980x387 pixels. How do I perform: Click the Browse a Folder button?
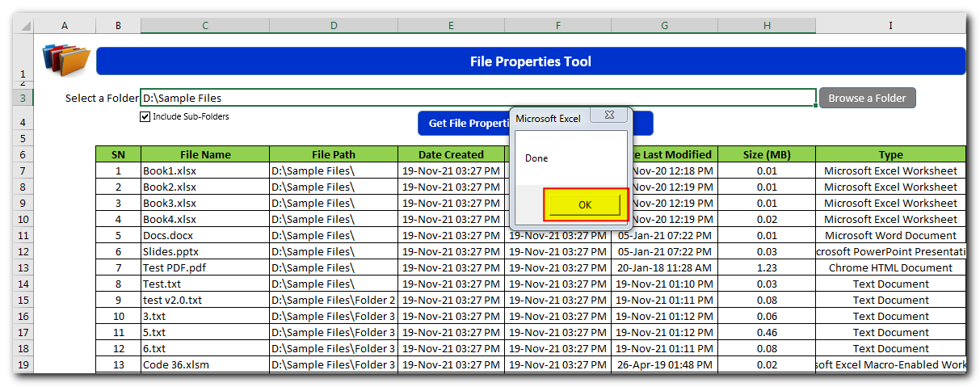[868, 98]
